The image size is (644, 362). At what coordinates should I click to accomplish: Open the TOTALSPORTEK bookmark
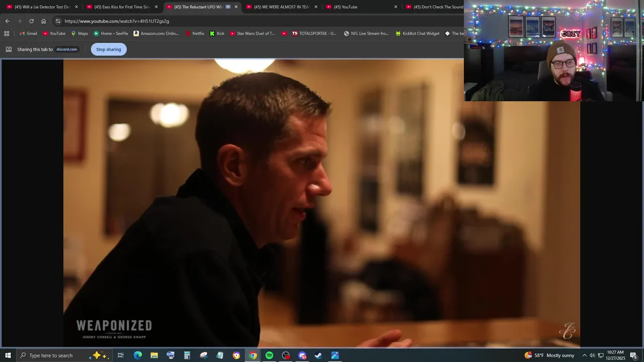click(x=314, y=34)
